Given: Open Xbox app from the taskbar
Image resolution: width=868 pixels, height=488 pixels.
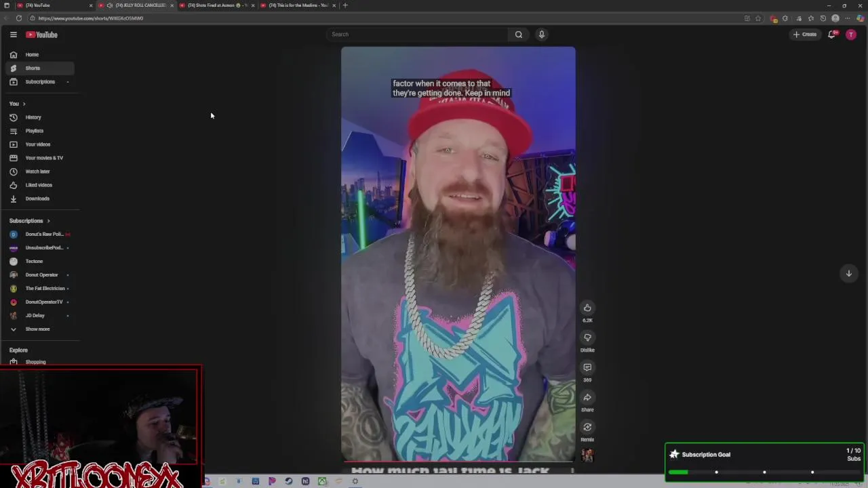Looking at the screenshot, I should (x=322, y=481).
